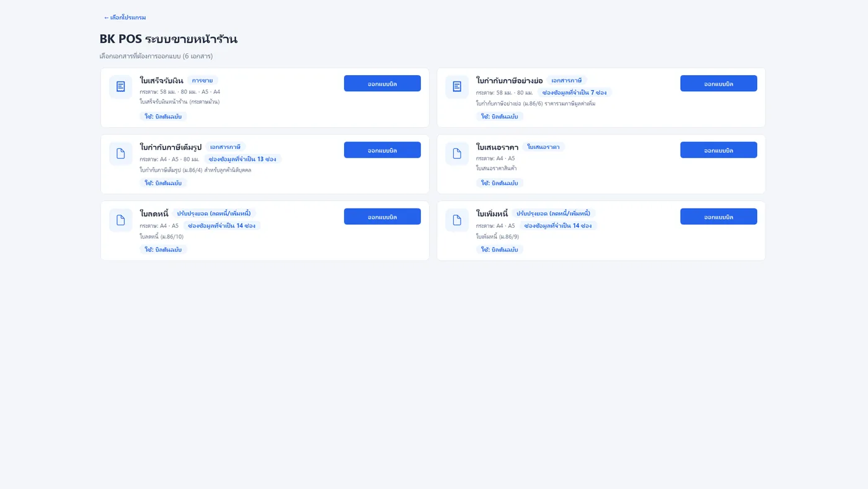The height and width of the screenshot is (489, 868).
Task: Click the 13 ช่อง required fields badge
Action: (x=242, y=159)
